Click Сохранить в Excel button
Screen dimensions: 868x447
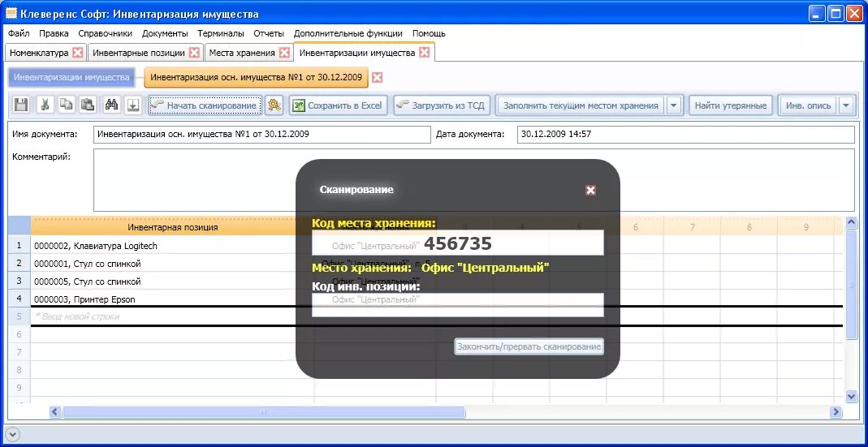pyautogui.click(x=339, y=105)
